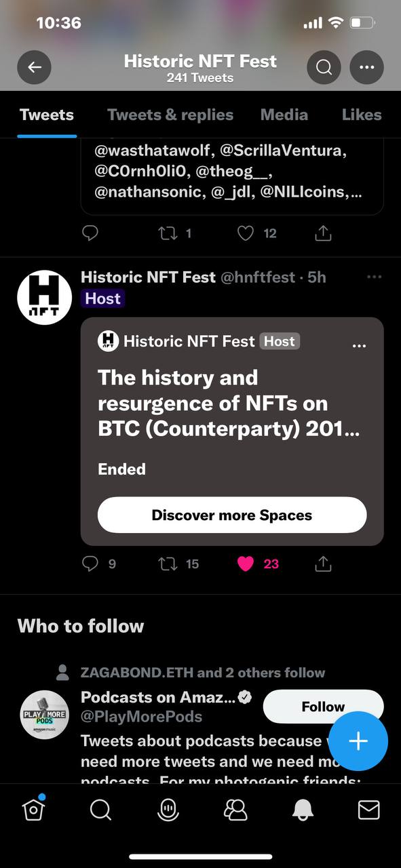Like the tweet showing 12 likes
Image resolution: width=401 pixels, height=868 pixels.
pos(246,233)
